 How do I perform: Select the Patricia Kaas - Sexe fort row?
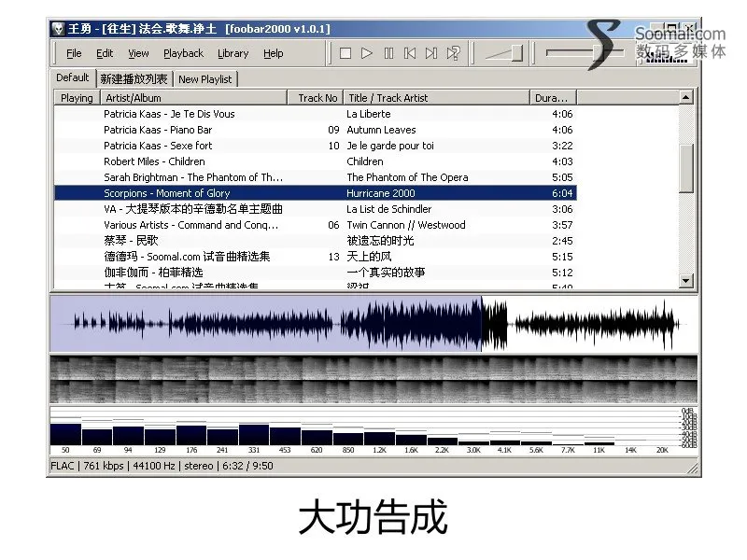pyautogui.click(x=315, y=146)
